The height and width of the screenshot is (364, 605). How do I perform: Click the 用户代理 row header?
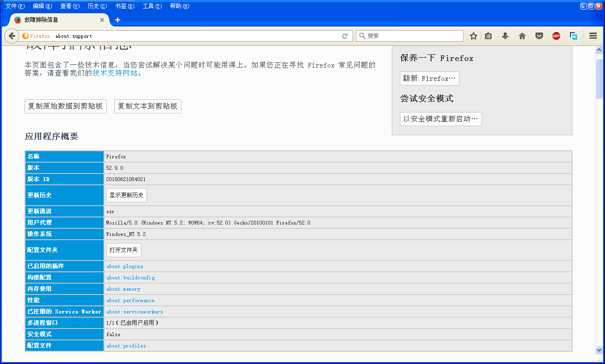64,223
